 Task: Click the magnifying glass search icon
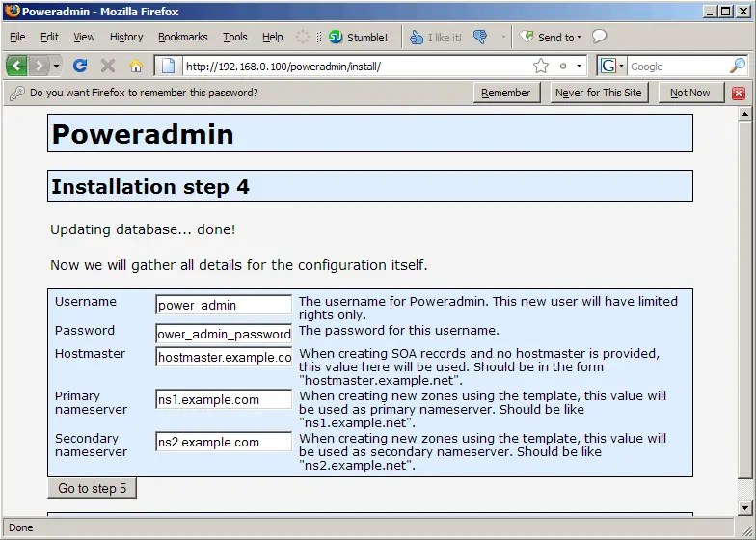pos(737,66)
